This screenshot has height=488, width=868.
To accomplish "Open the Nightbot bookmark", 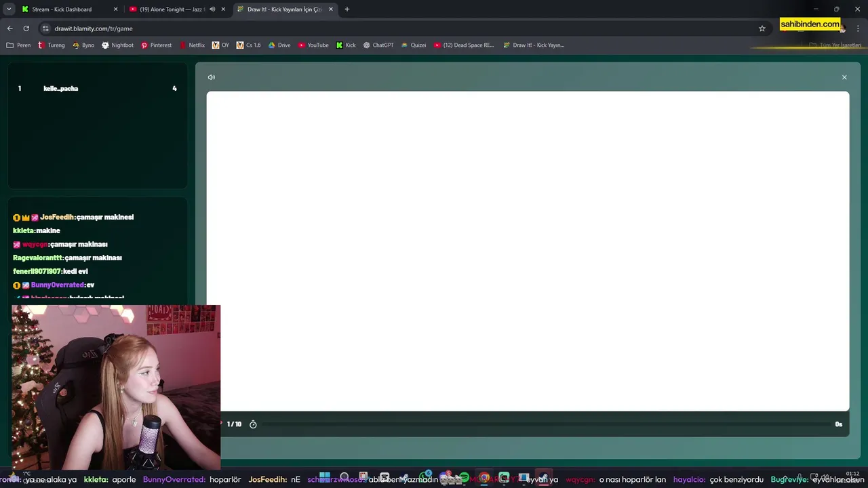I will pos(117,45).
